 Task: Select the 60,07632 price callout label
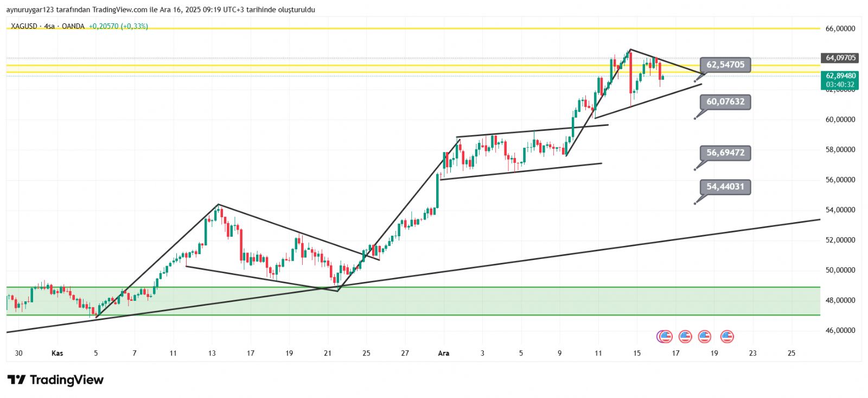[725, 102]
